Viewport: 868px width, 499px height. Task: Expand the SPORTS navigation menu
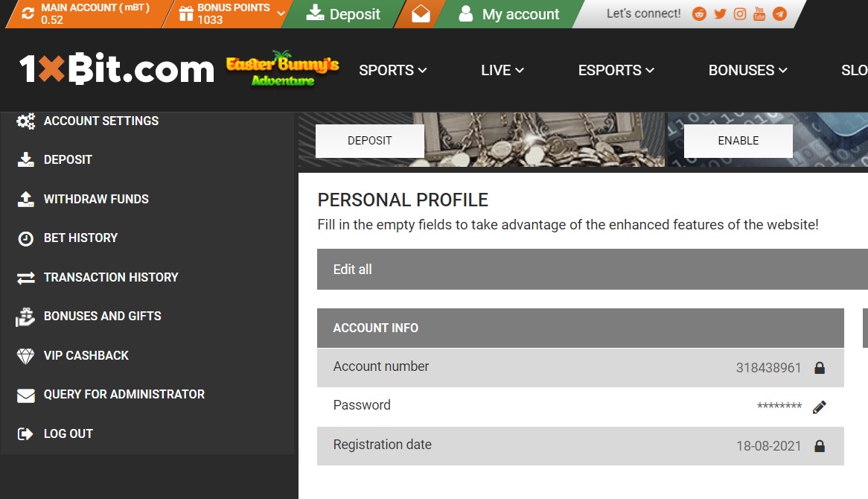[392, 70]
